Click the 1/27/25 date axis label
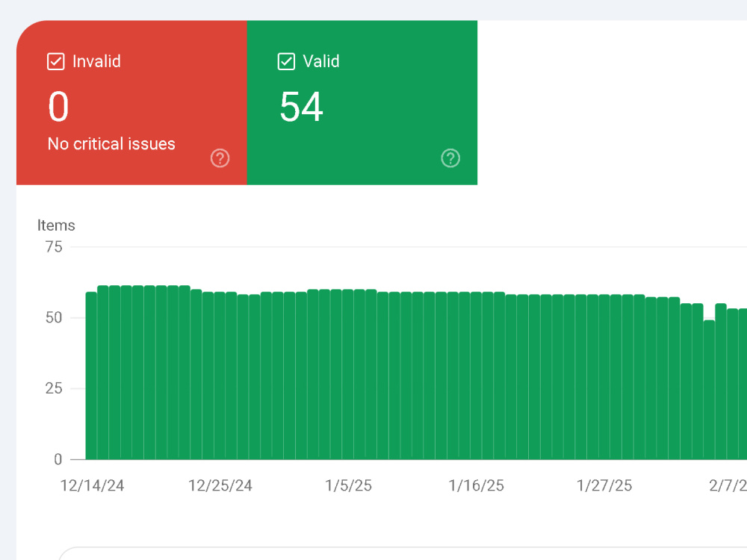This screenshot has height=560, width=747. click(604, 486)
